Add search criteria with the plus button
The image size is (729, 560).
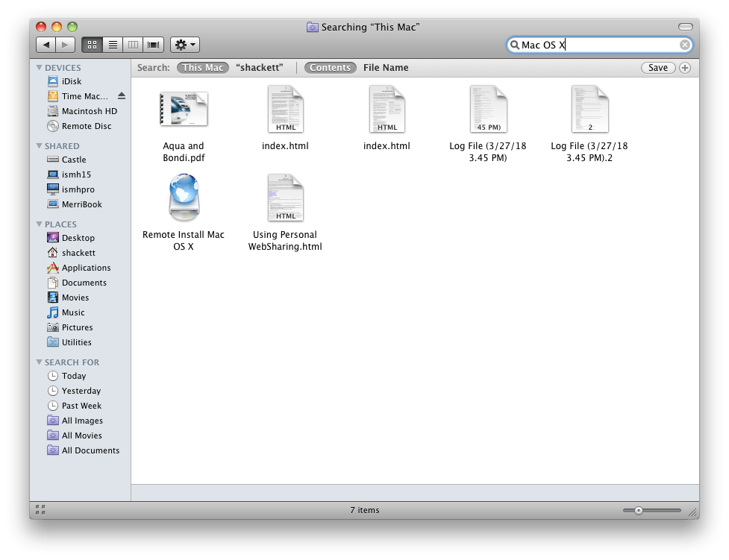685,68
